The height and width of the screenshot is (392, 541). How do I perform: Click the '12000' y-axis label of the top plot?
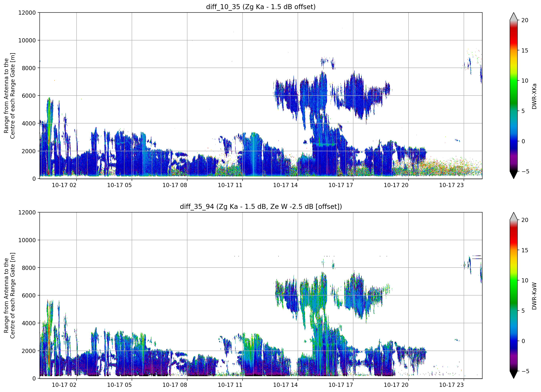point(27,13)
